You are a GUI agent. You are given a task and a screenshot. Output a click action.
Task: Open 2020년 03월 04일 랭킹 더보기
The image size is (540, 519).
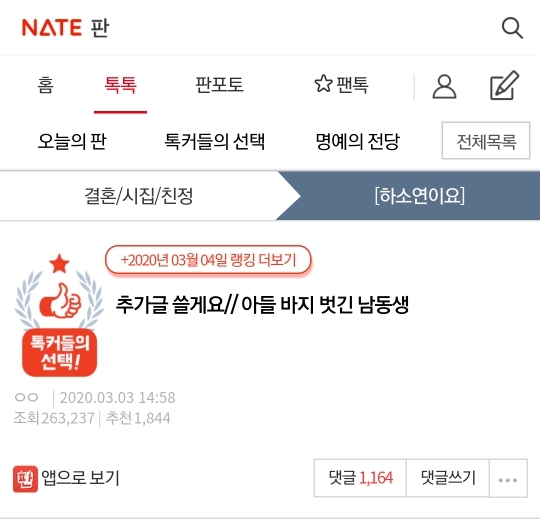pyautogui.click(x=208, y=260)
